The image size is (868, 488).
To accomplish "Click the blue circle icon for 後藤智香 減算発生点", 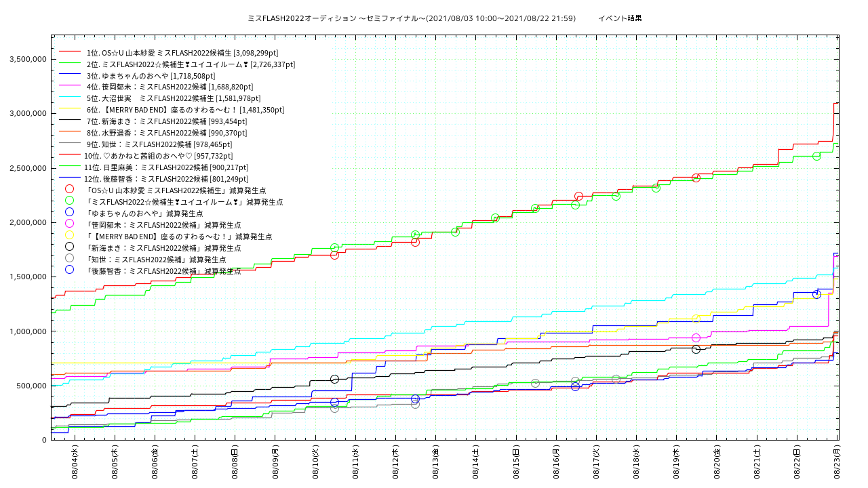I will pyautogui.click(x=69, y=270).
